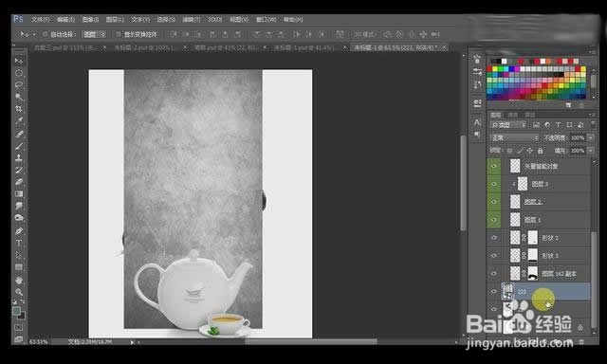
Task: Open the opacity 不透明度 dropdown arrow
Action: pos(591,137)
